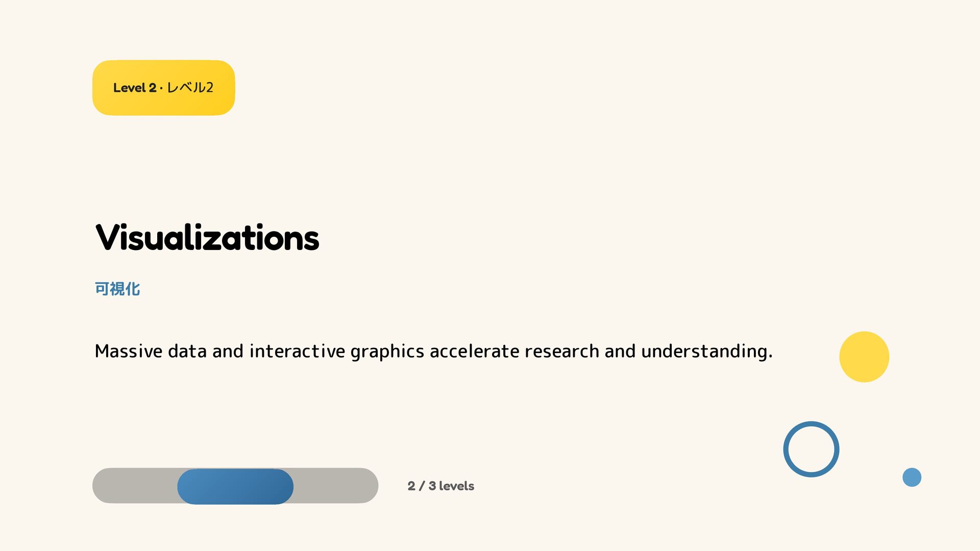Screen dimensions: 980x551
Task: Click the word "research" in the sentence
Action: coord(561,351)
